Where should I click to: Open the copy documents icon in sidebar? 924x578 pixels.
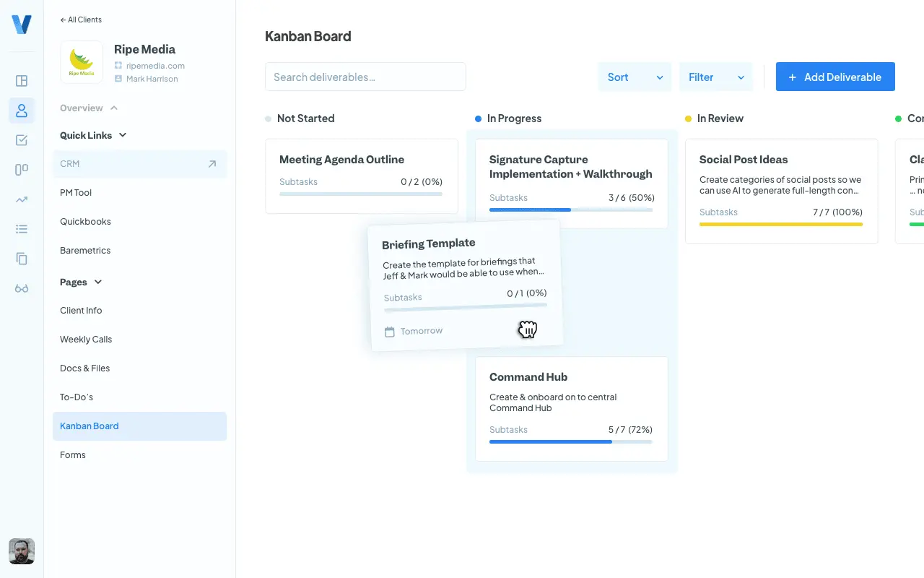(x=22, y=259)
